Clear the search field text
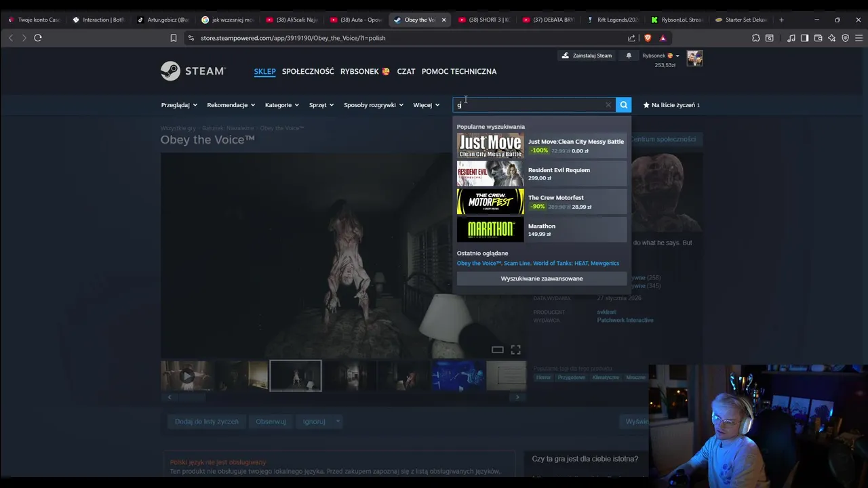868x488 pixels. tap(608, 105)
